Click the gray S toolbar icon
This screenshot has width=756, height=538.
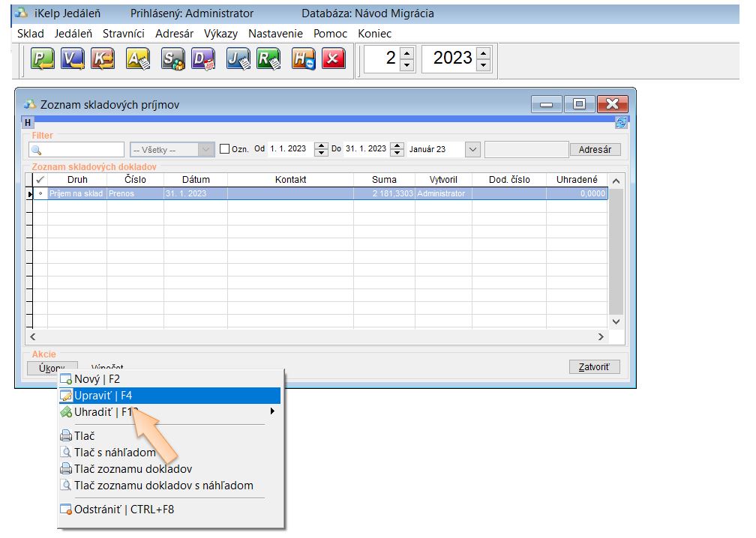[x=173, y=58]
